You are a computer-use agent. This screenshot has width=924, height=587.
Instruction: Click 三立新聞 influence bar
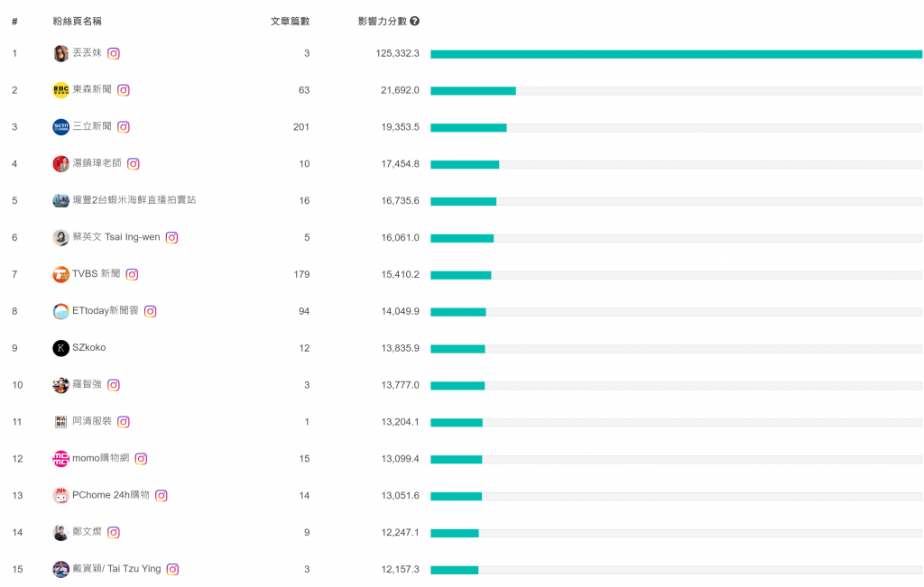pyautogui.click(x=468, y=128)
